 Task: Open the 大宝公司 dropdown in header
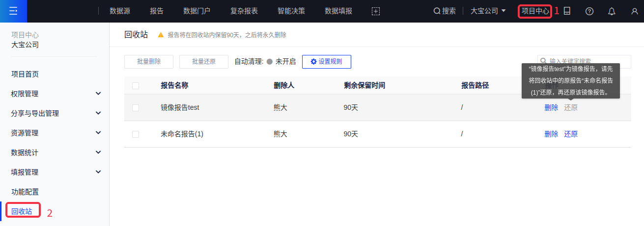click(488, 11)
